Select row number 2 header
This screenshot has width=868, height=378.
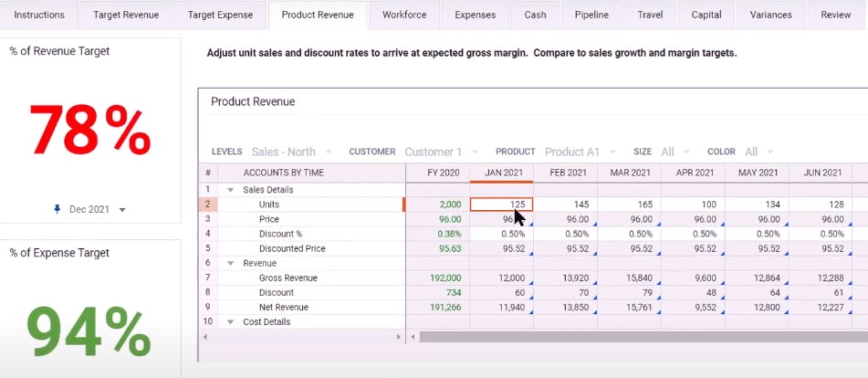tap(208, 205)
